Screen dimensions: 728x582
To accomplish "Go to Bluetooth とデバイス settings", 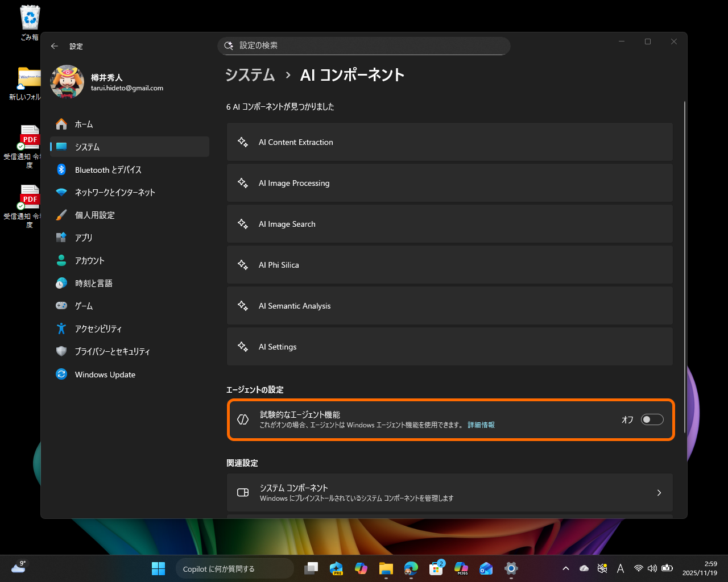I will pyautogui.click(x=130, y=169).
